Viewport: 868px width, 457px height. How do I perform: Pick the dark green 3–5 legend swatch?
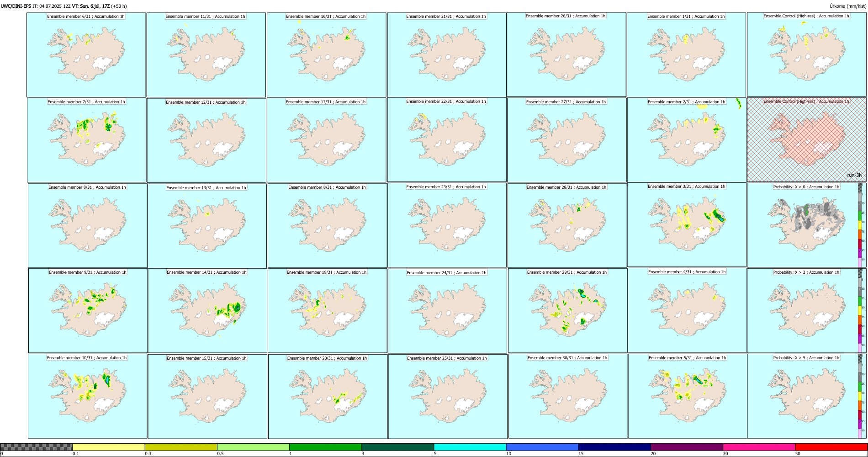pyautogui.click(x=397, y=447)
